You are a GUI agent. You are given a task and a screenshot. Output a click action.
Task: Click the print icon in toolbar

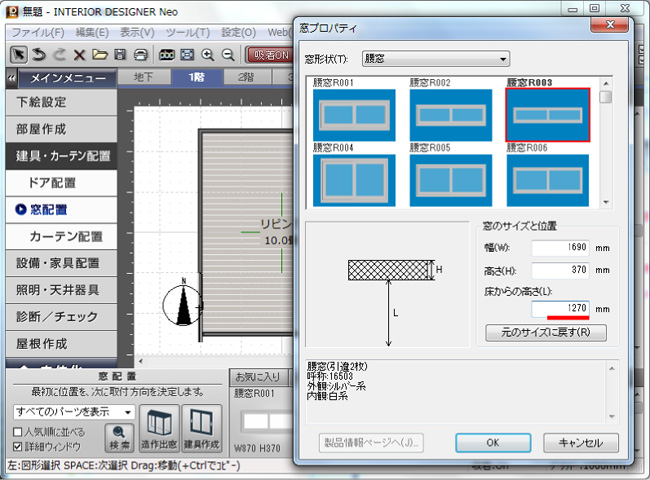coord(141,55)
